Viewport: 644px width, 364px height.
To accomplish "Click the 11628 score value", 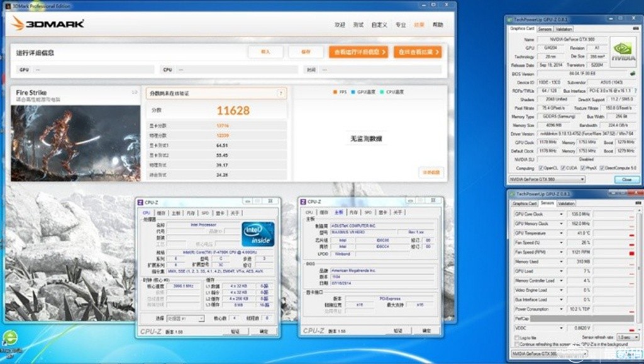I will tap(233, 110).
